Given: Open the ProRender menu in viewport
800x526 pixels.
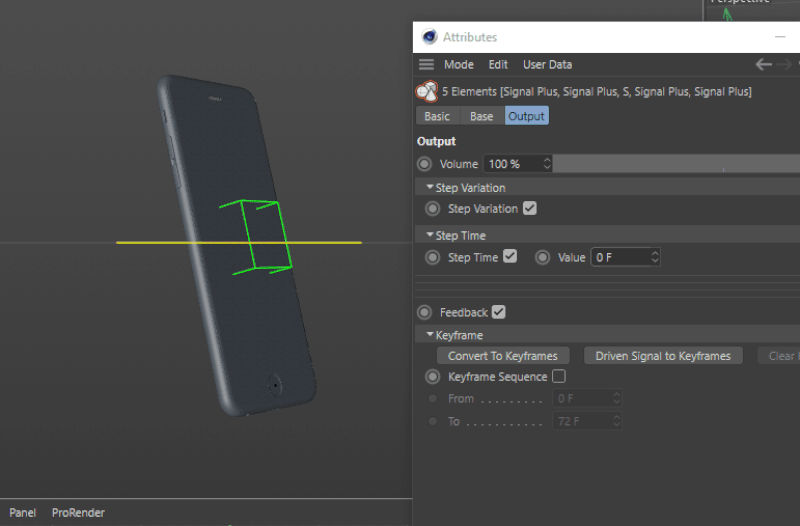Looking at the screenshot, I should 78,513.
